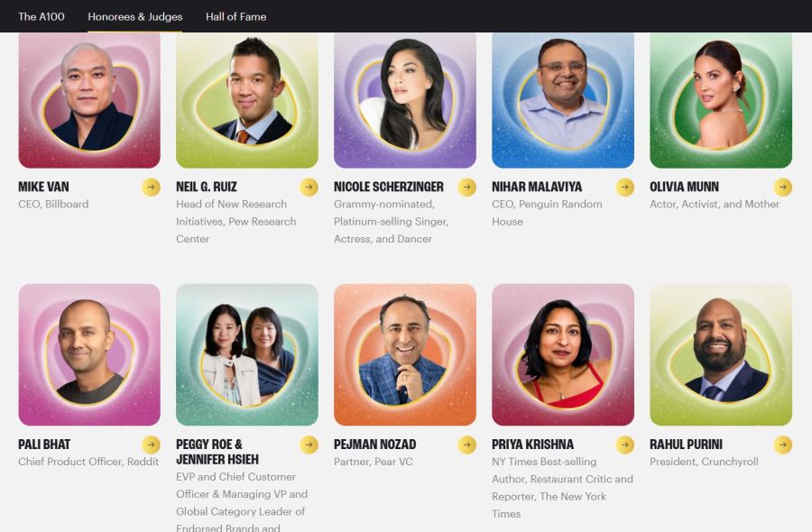The height and width of the screenshot is (532, 812).
Task: Click the Olivia Munn name heading
Action: pyautogui.click(x=684, y=187)
